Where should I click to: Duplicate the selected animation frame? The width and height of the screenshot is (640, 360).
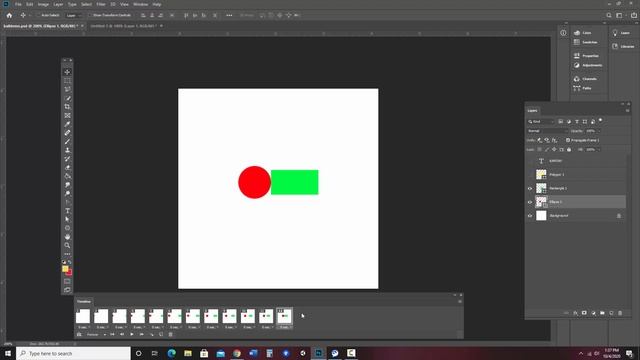(161, 335)
